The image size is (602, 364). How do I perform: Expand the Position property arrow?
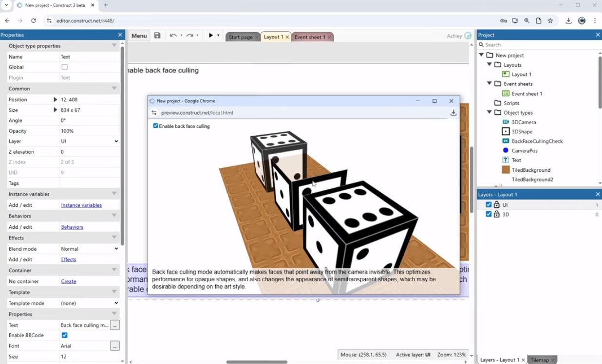click(55, 99)
